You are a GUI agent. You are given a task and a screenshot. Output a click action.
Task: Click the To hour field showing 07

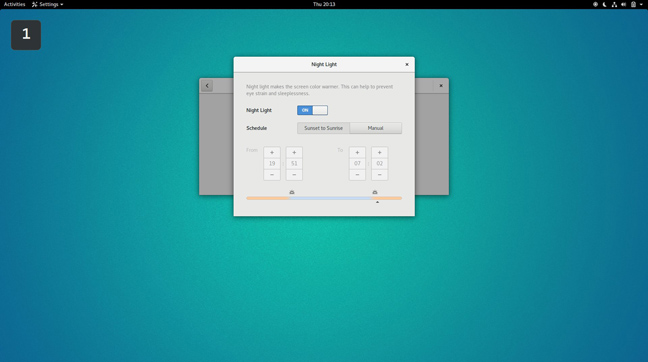click(357, 164)
